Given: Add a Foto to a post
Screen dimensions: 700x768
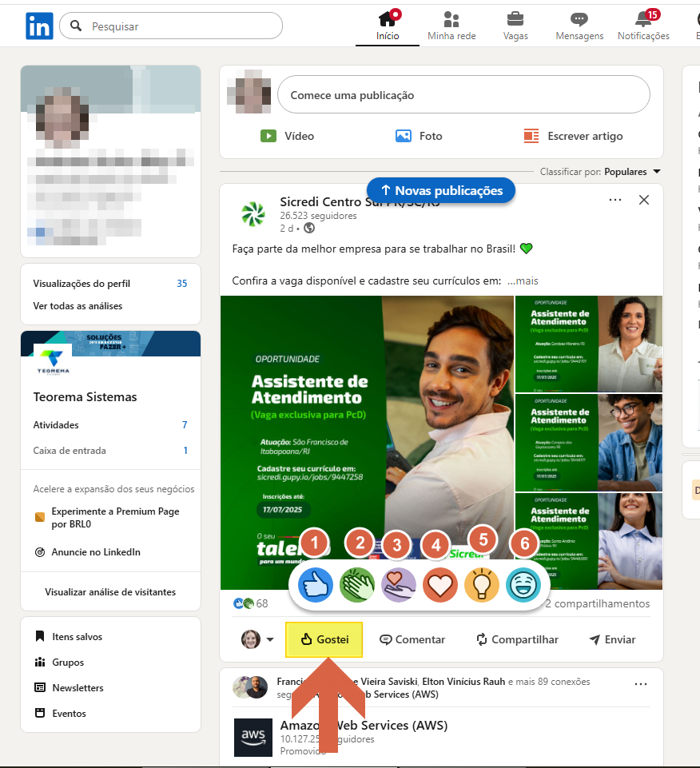Looking at the screenshot, I should pyautogui.click(x=419, y=136).
